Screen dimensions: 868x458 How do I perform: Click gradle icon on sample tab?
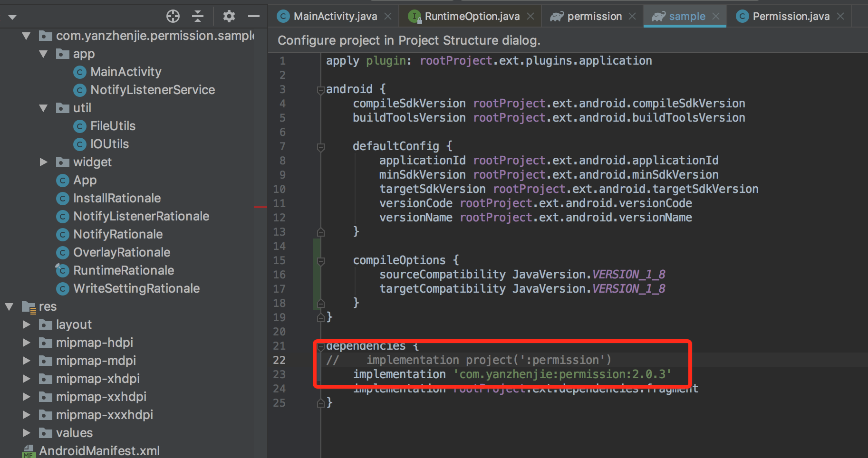click(658, 17)
